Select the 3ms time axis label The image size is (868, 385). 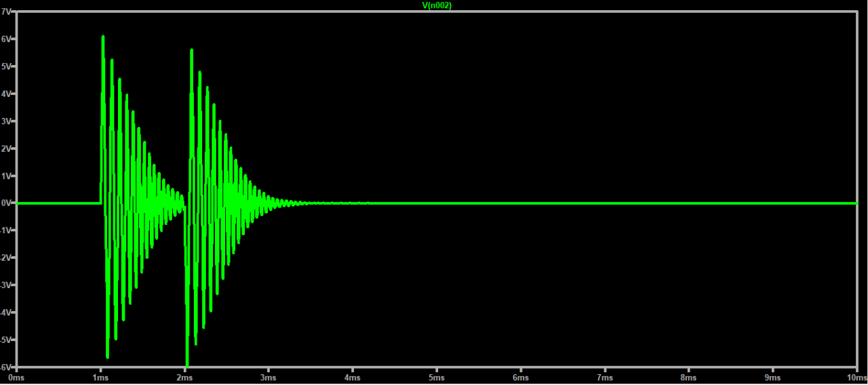pyautogui.click(x=269, y=377)
